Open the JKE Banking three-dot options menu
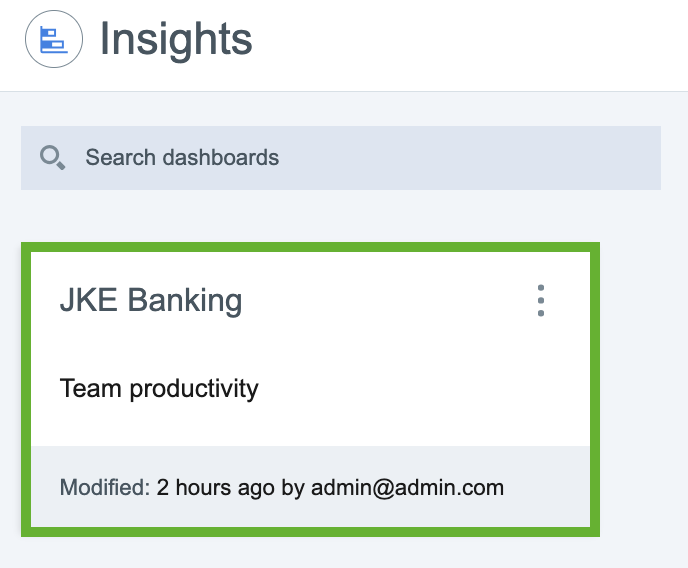 (541, 300)
